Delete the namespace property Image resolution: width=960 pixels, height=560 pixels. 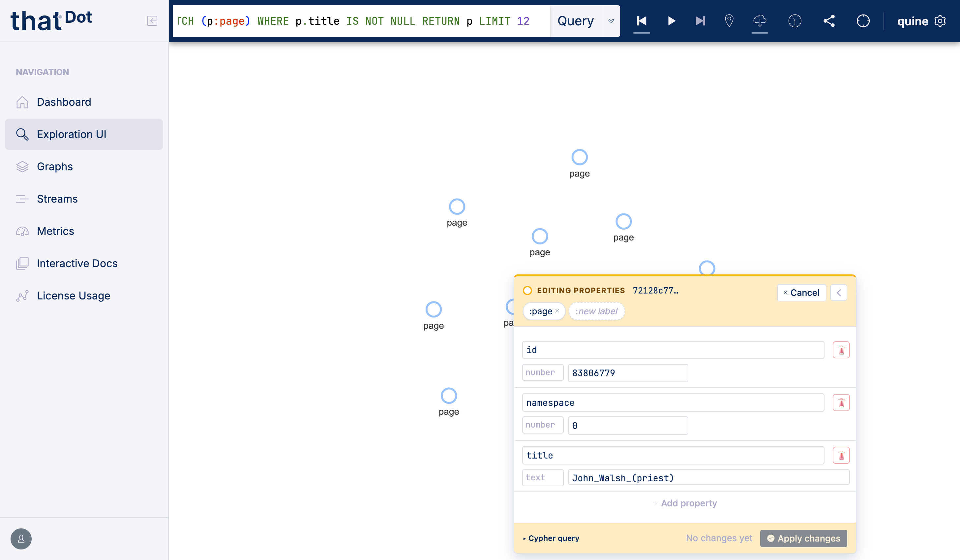(841, 403)
